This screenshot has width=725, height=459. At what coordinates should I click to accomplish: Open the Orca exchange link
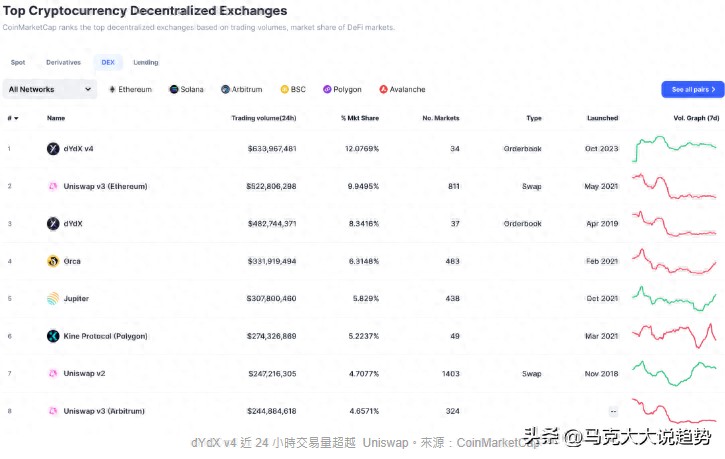click(x=72, y=261)
